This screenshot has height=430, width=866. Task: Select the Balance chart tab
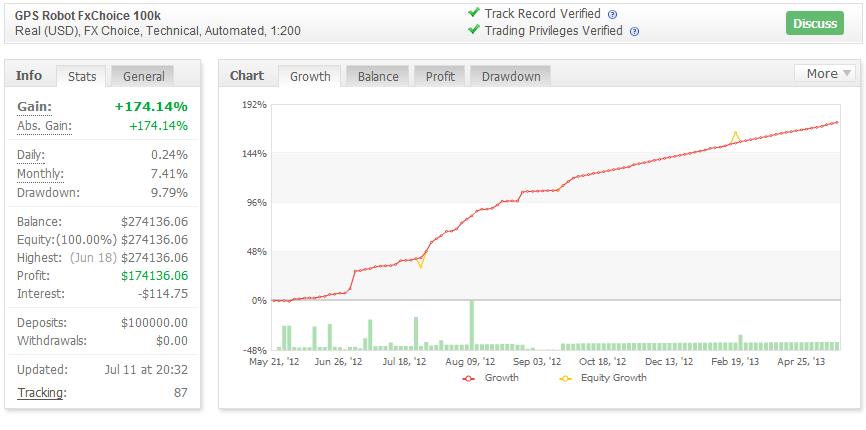pos(377,76)
